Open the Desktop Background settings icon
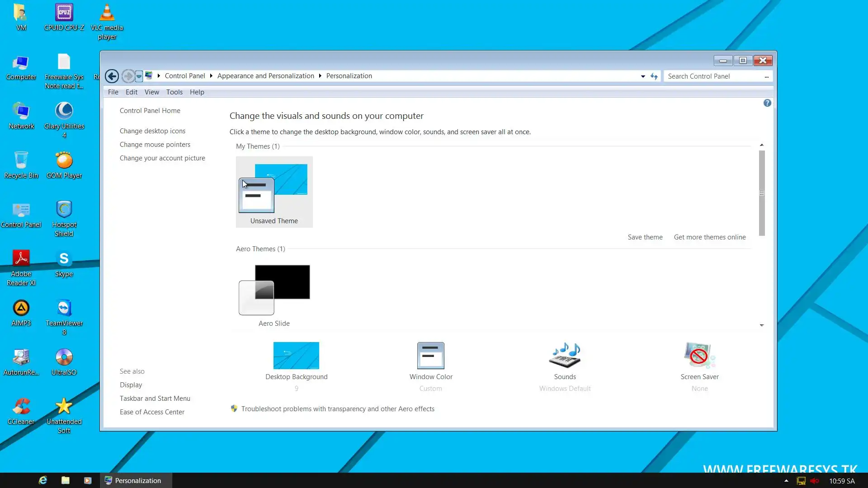Image resolution: width=868 pixels, height=488 pixels. tap(296, 356)
